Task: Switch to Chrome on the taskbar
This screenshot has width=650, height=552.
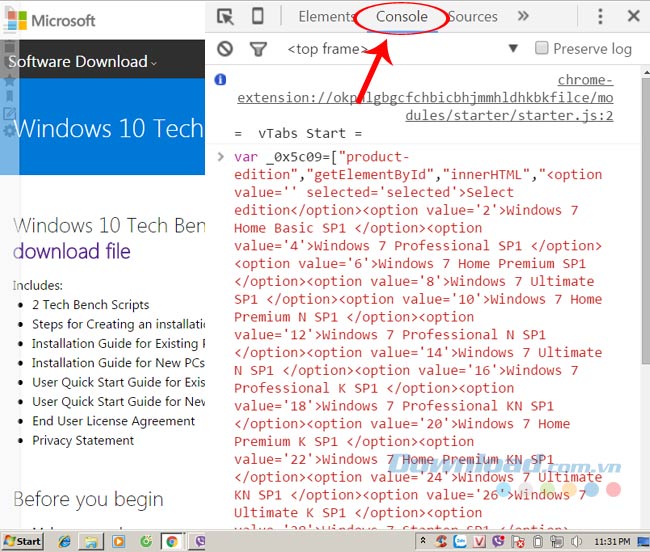Action: (x=172, y=541)
